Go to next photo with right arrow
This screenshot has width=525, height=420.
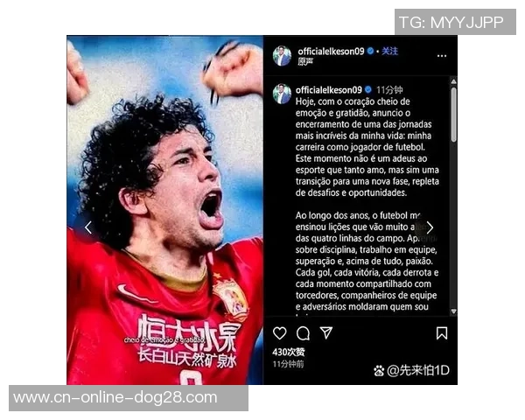(430, 227)
